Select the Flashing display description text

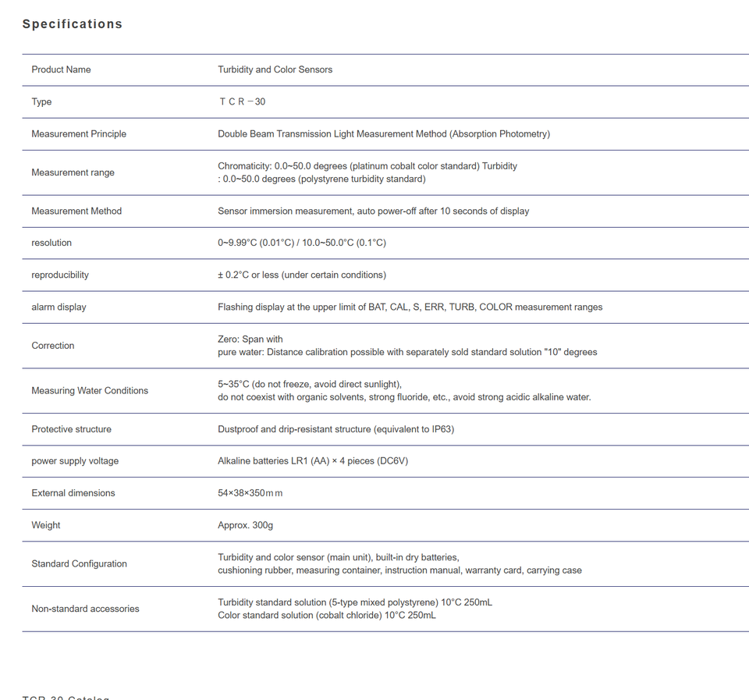tap(410, 307)
